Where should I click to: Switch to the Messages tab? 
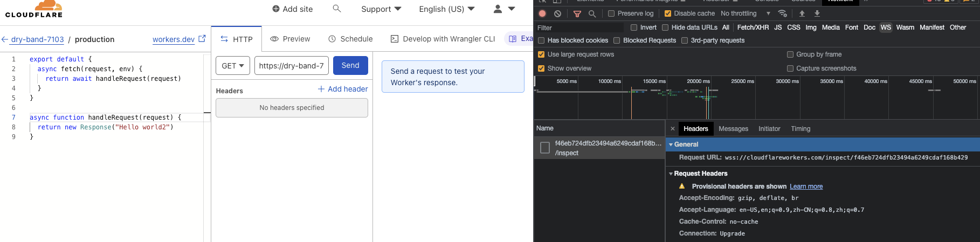tap(733, 129)
